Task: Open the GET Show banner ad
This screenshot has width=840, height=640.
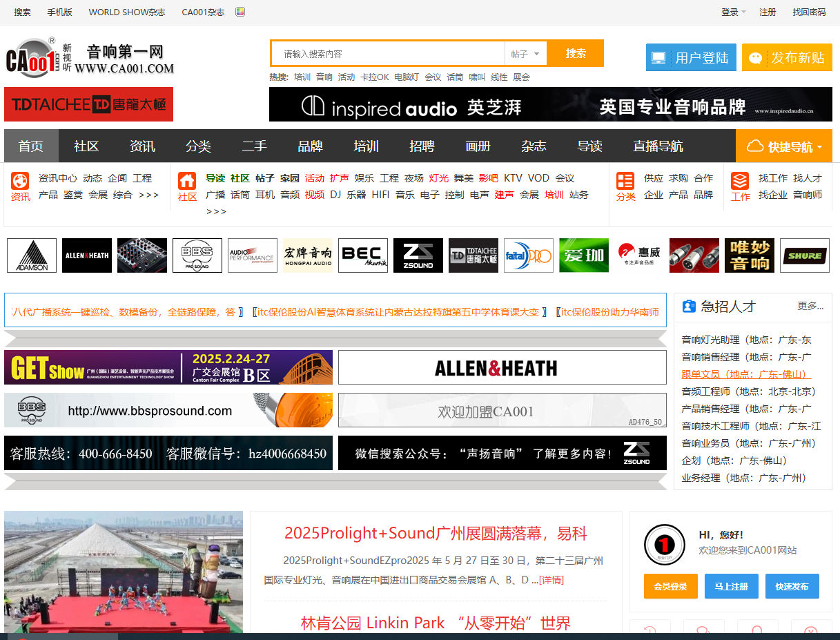Action: (168, 367)
